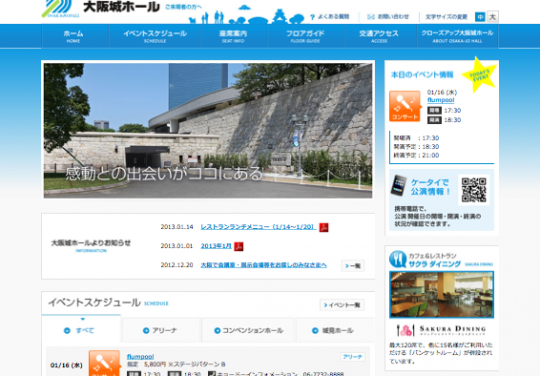Click the Osaka-jo Hall logo
The image size is (540, 376).
pyautogui.click(x=101, y=8)
